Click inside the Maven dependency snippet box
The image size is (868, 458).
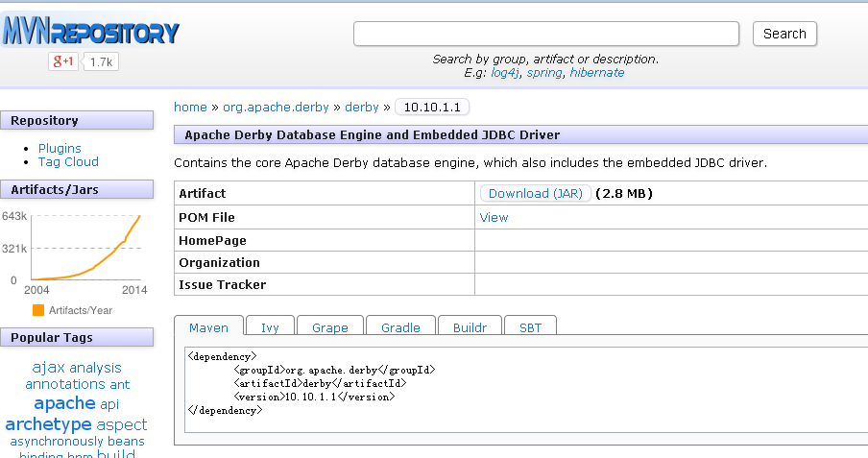(526, 390)
